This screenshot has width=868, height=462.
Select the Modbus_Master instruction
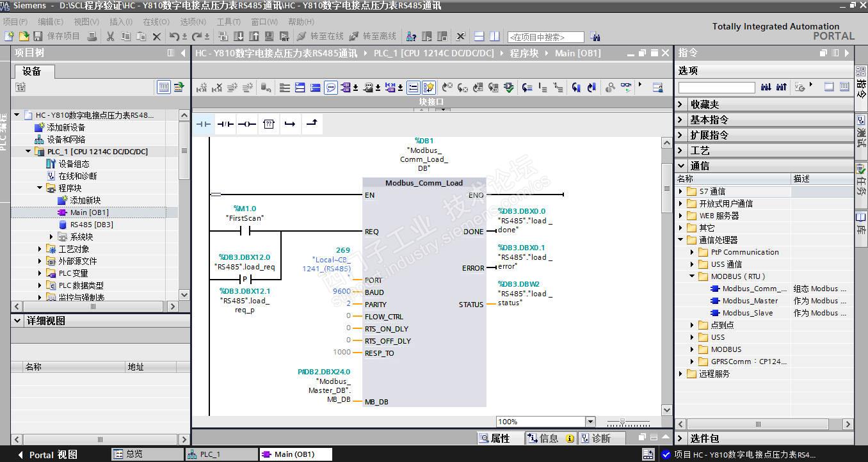click(750, 301)
